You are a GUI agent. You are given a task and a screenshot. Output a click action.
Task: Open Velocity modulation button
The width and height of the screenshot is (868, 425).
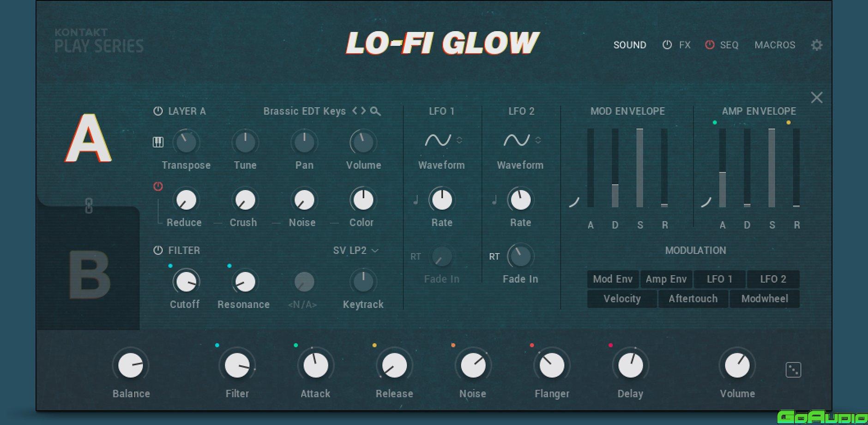click(622, 299)
